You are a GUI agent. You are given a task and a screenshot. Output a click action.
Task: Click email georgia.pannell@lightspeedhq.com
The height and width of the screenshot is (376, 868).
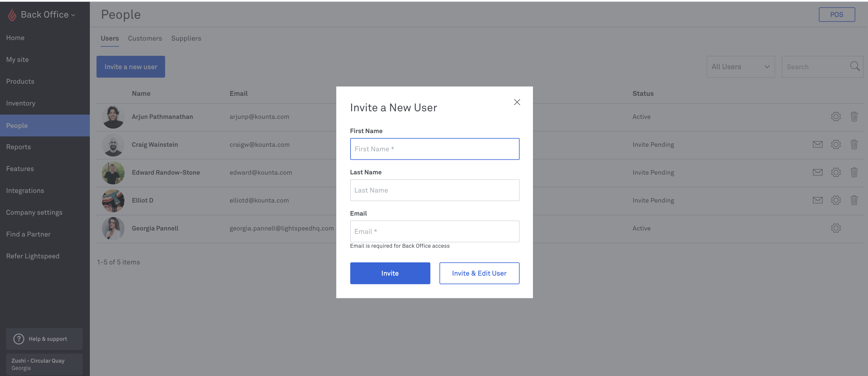(x=282, y=229)
